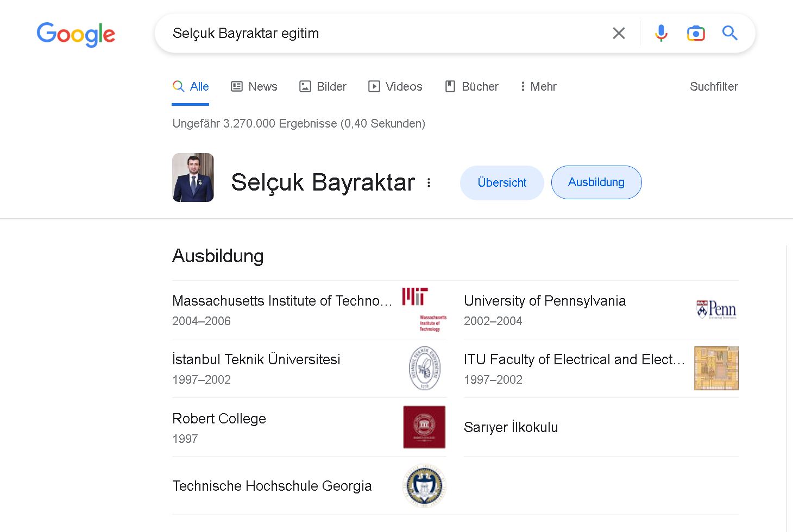Image resolution: width=793 pixels, height=532 pixels.
Task: Click the blue magnifier search icon
Action: (730, 33)
